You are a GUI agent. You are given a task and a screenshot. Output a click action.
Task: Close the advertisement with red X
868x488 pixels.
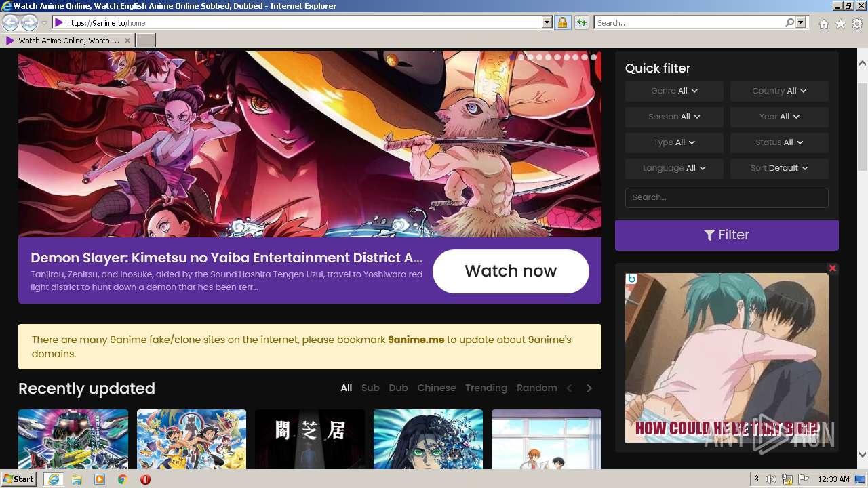(x=833, y=268)
